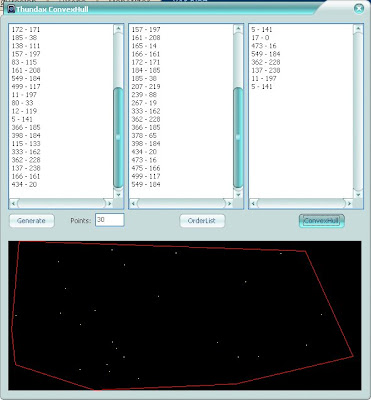Select "362 - 228" in the hull result list
Screen dimensions: 371x400
[x=266, y=62]
